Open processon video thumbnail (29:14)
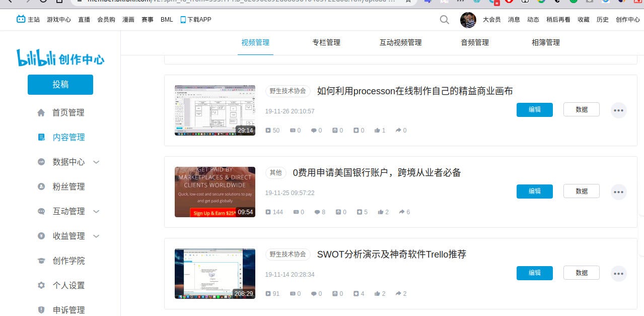The height and width of the screenshot is (316, 644). coord(215,110)
